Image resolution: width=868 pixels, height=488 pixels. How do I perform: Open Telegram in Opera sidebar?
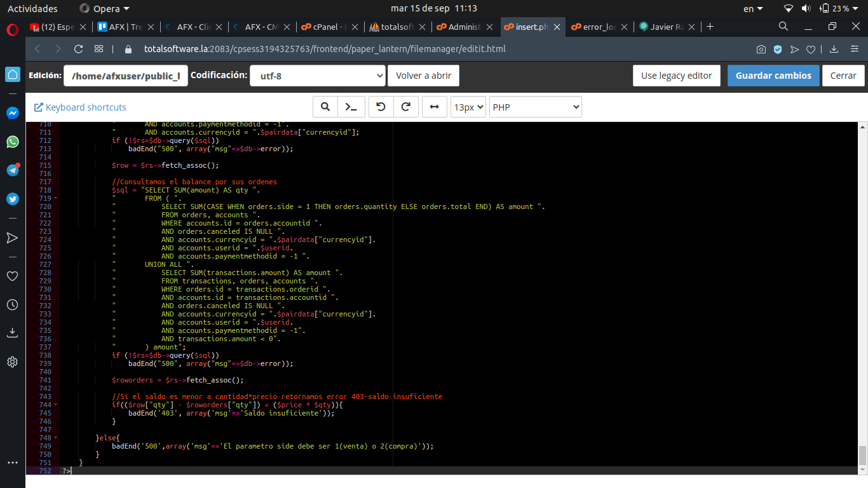click(x=13, y=170)
